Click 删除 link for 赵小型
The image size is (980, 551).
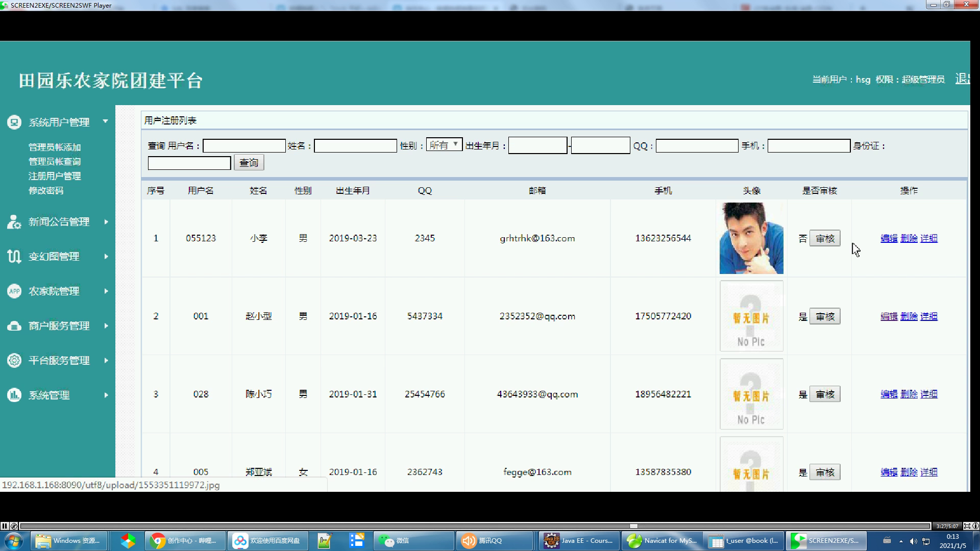[909, 316]
